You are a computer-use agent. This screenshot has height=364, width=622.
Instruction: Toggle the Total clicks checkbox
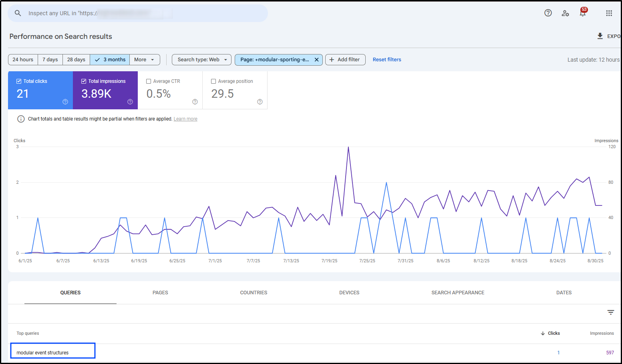pyautogui.click(x=19, y=81)
